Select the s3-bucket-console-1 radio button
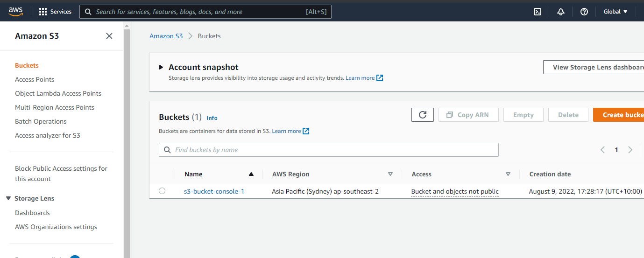The height and width of the screenshot is (258, 644). pyautogui.click(x=162, y=191)
